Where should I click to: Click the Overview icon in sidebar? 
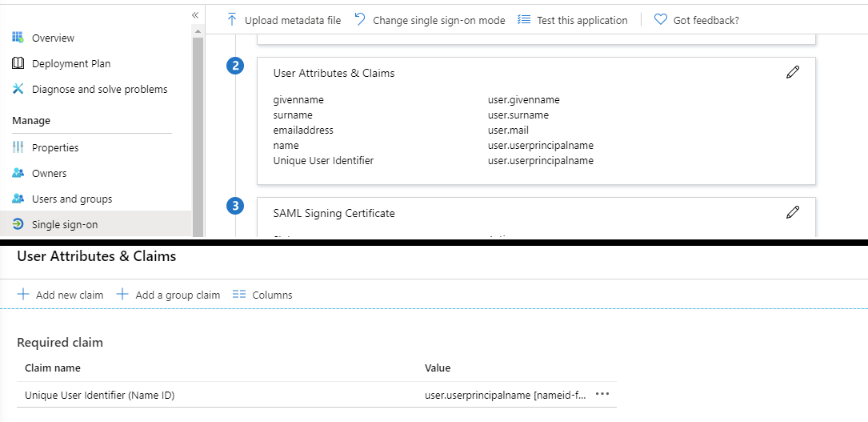coord(18,38)
